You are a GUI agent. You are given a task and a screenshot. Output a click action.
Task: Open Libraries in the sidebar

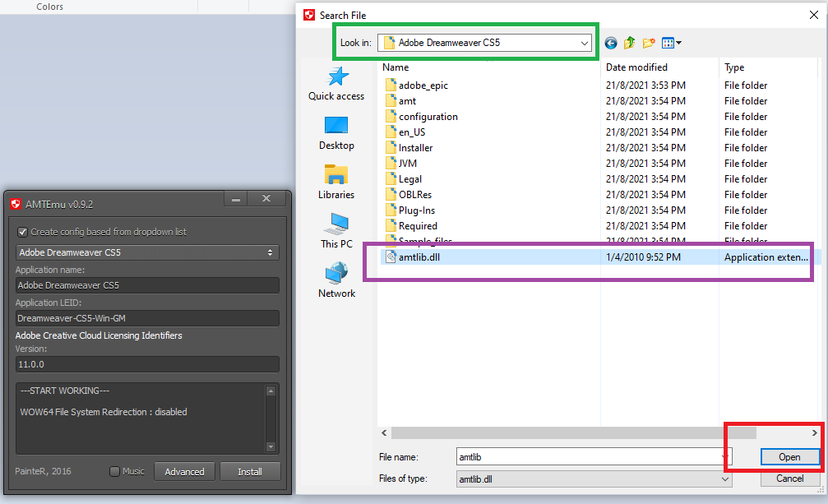click(x=336, y=183)
